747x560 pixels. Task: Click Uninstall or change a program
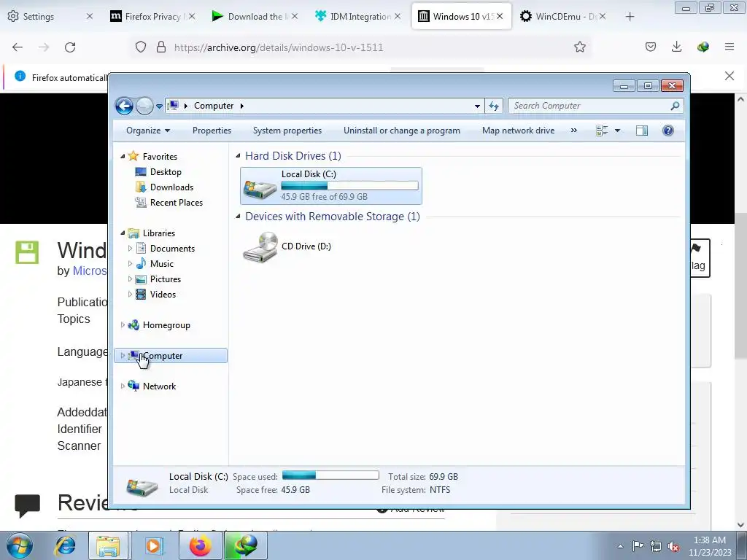click(x=402, y=131)
